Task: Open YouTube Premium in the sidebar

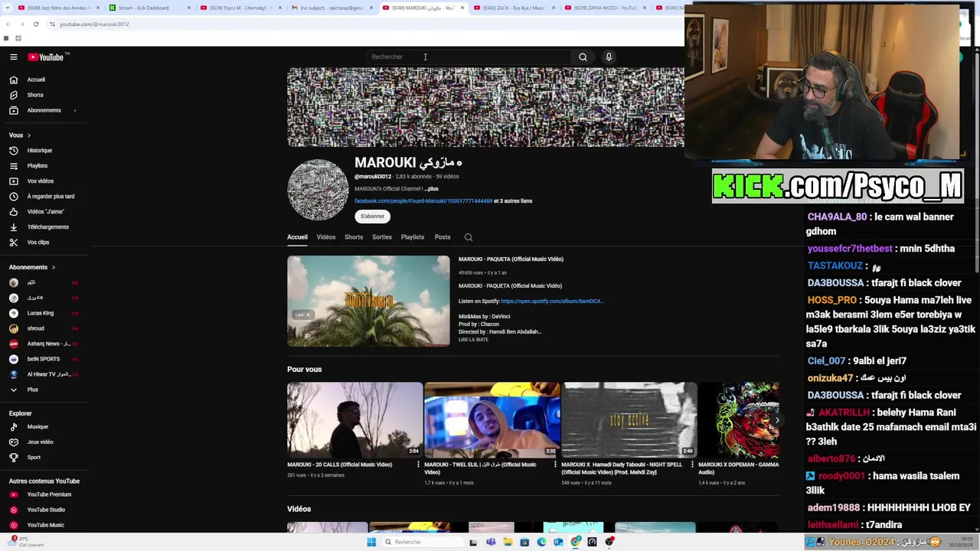Action: click(x=49, y=494)
